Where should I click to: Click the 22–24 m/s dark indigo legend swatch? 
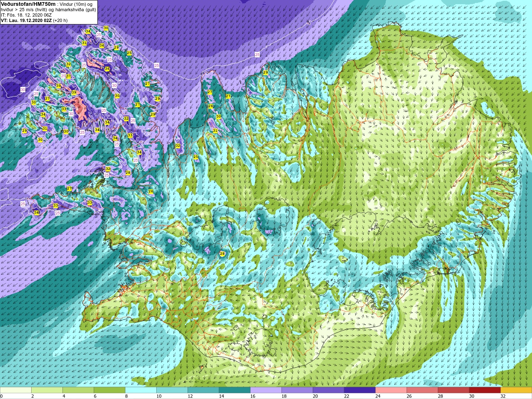point(360,390)
